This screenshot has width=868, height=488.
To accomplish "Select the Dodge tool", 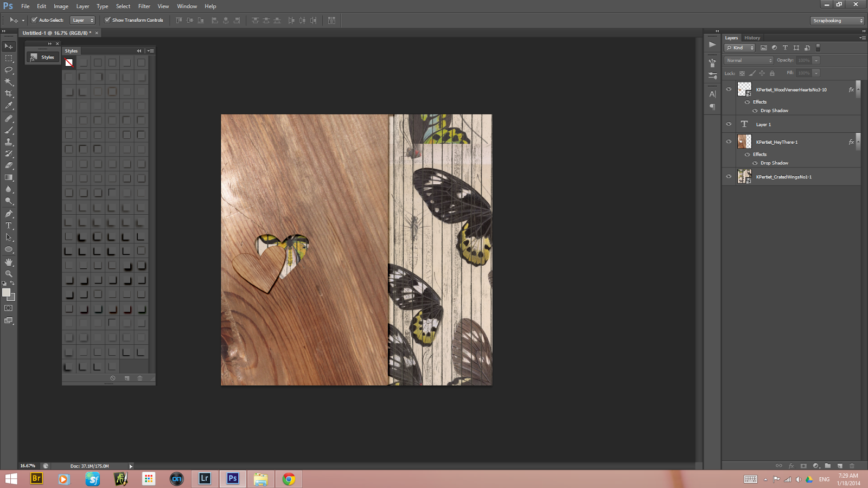I will pos(9,202).
